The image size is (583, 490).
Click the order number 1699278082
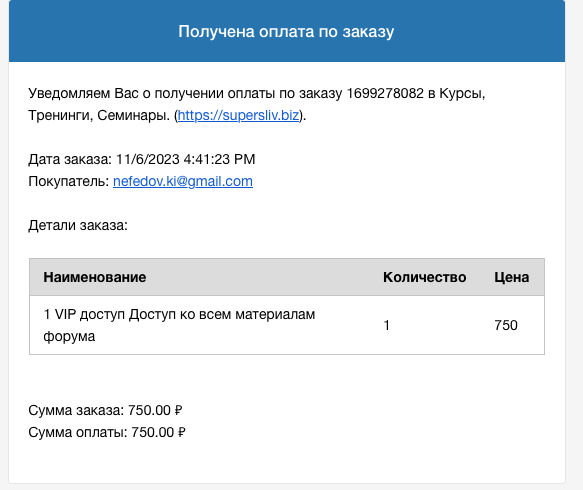coord(385,93)
